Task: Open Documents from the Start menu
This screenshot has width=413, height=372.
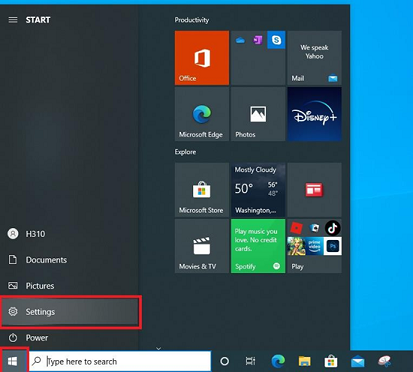Action: click(x=69, y=260)
